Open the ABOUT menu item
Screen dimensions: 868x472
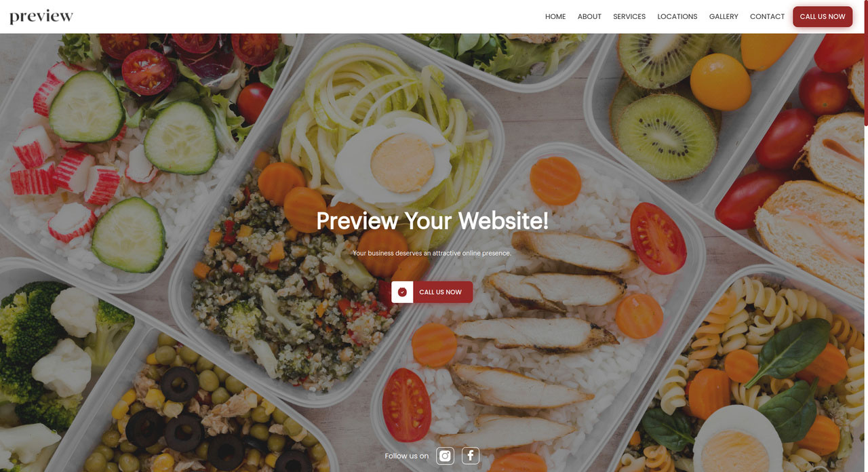point(589,16)
